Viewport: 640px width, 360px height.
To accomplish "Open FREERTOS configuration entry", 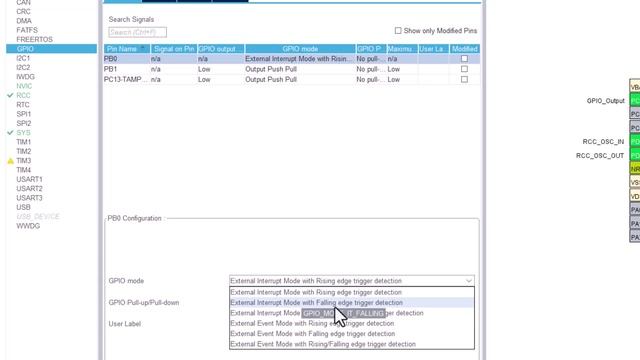I will click(34, 40).
